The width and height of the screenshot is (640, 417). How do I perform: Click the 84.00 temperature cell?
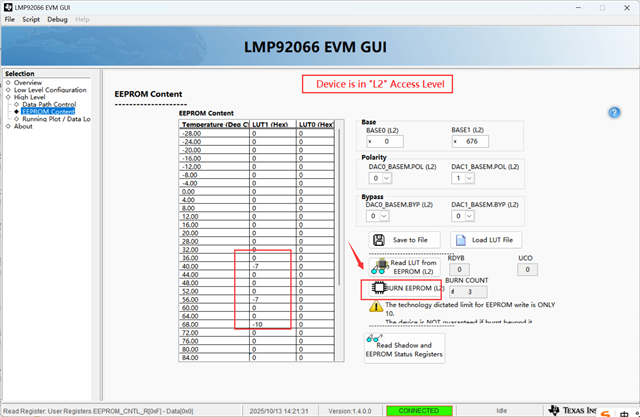[215, 357]
